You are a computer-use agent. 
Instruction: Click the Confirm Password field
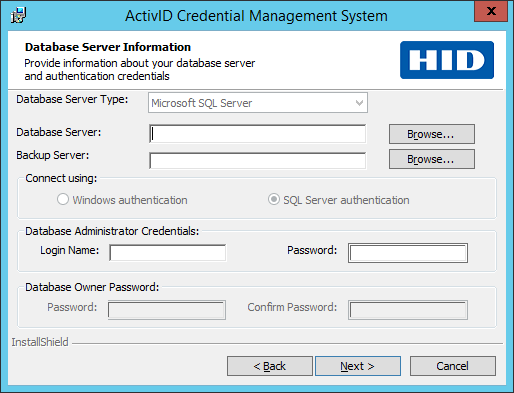click(408, 310)
